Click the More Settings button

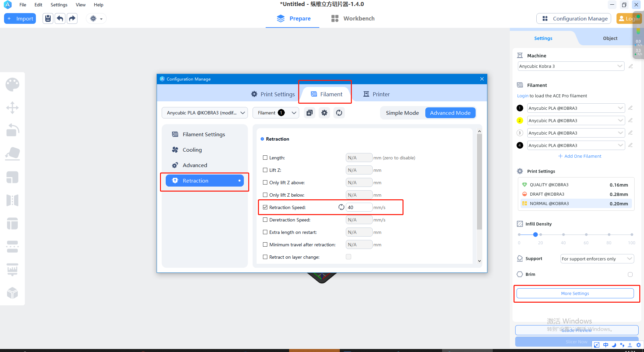[575, 293]
